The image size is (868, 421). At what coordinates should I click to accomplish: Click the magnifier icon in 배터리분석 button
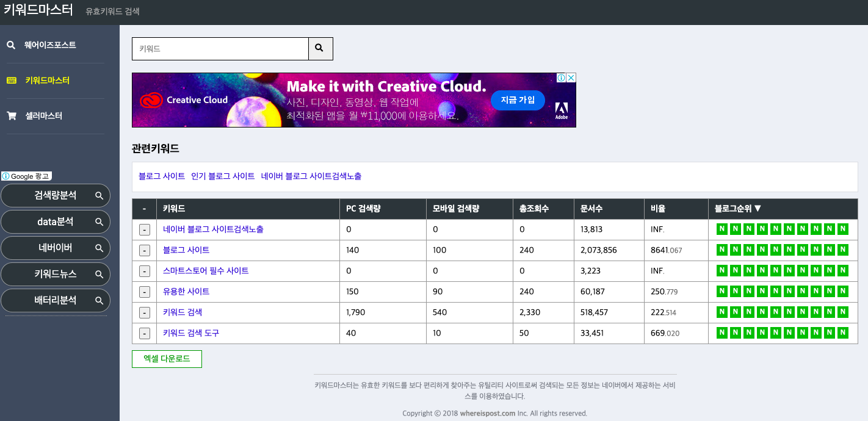pos(99,300)
